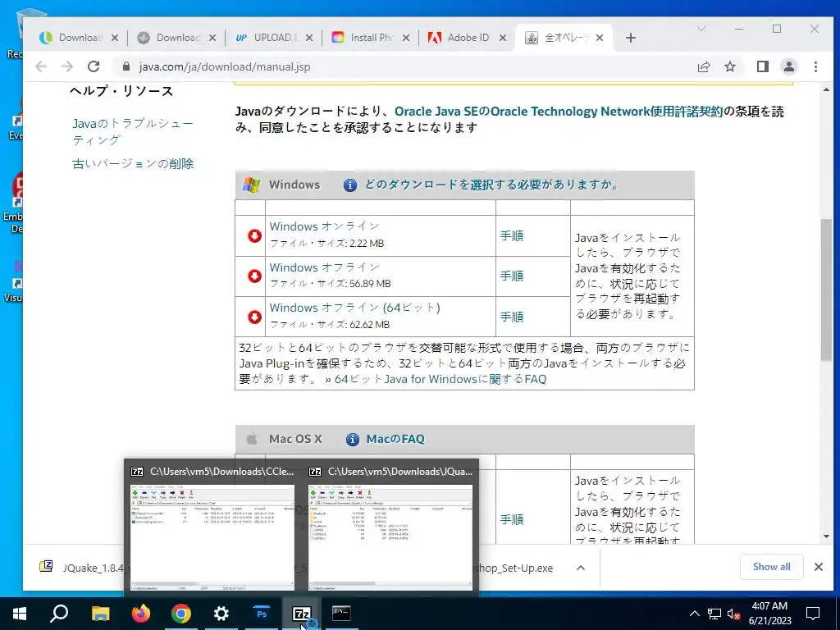Open File Explorer from taskbar

point(100,614)
